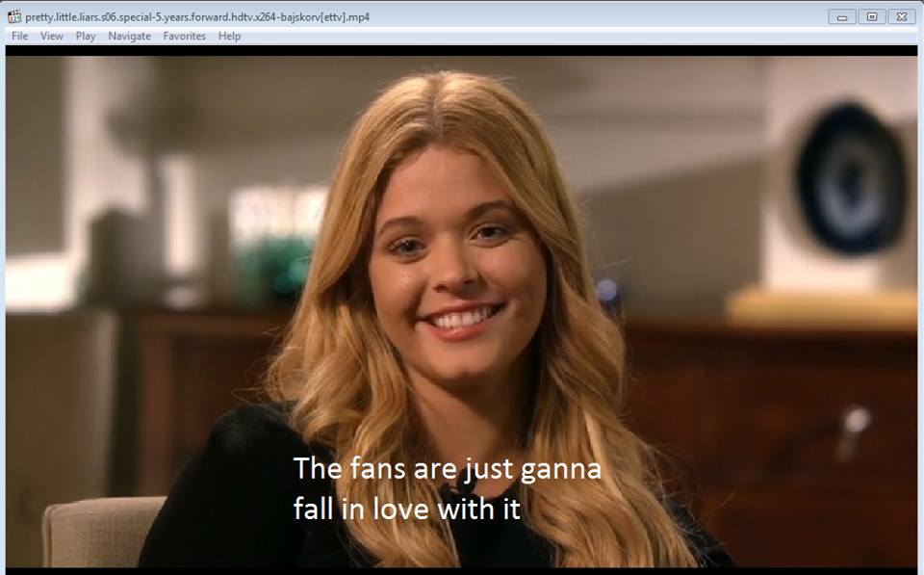Click the subtitle line 'The fans are just ganna'

[448, 471]
